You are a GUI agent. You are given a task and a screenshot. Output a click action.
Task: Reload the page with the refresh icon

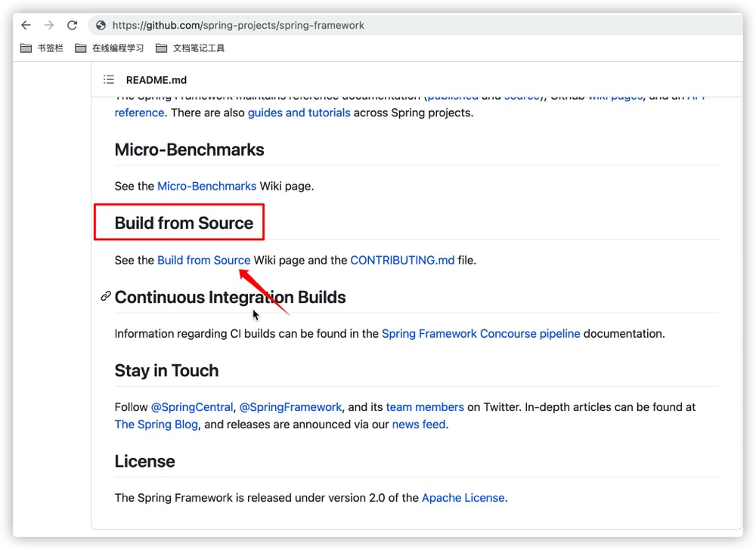coord(73,25)
